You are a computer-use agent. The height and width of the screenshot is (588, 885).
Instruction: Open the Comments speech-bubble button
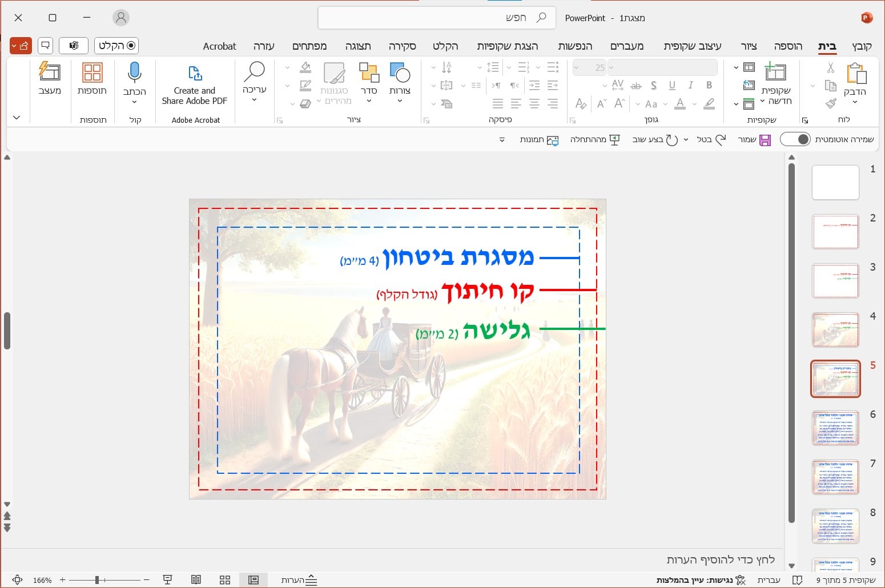45,46
